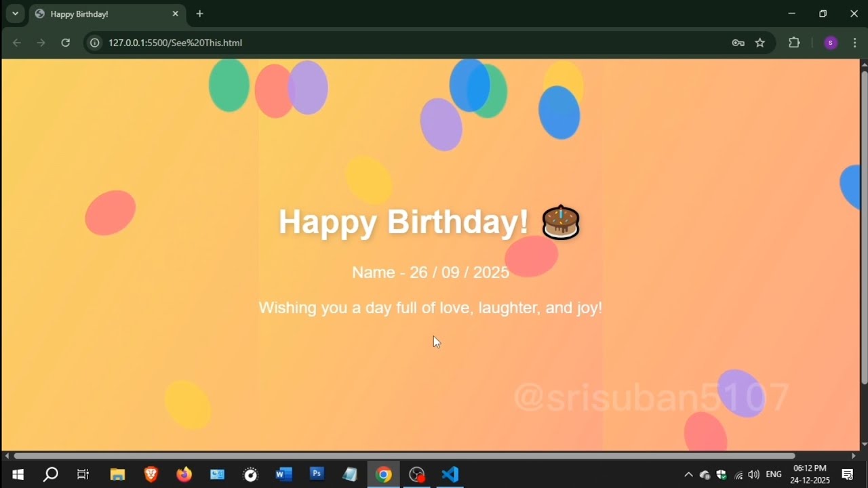
Task: Open Chrome's three-dot menu
Action: click(x=854, y=43)
